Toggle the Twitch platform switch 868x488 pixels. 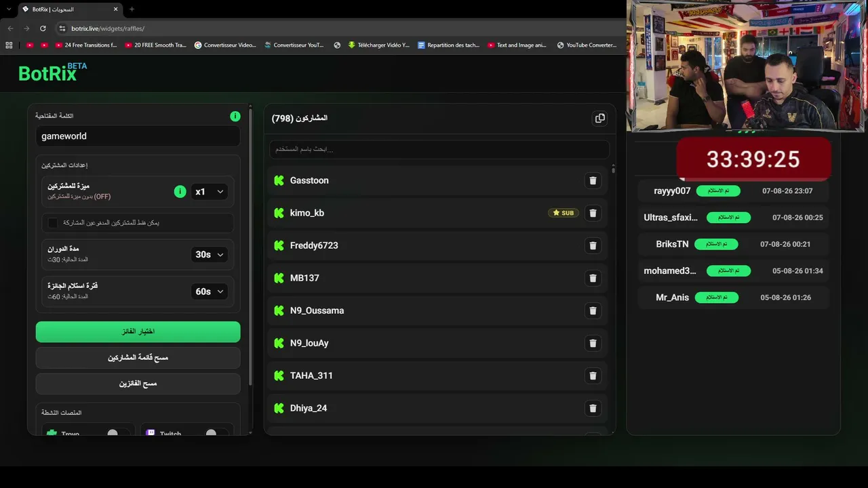(216, 434)
